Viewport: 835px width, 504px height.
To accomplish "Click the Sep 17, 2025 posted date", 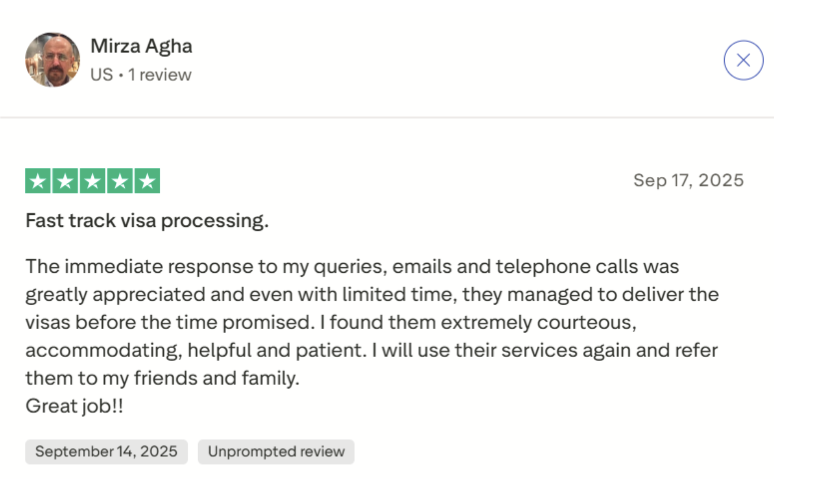I will (688, 181).
